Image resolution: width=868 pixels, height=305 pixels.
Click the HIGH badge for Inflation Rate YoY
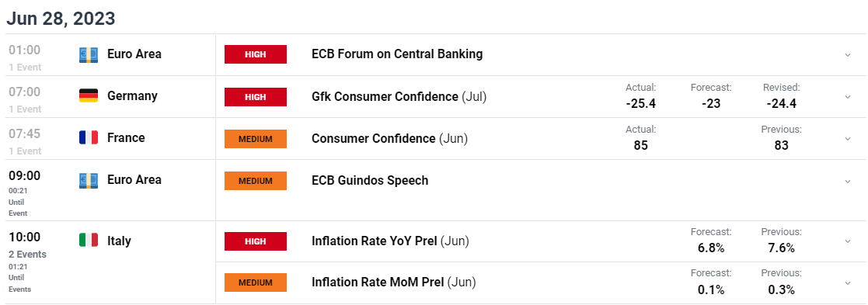pyautogui.click(x=255, y=241)
